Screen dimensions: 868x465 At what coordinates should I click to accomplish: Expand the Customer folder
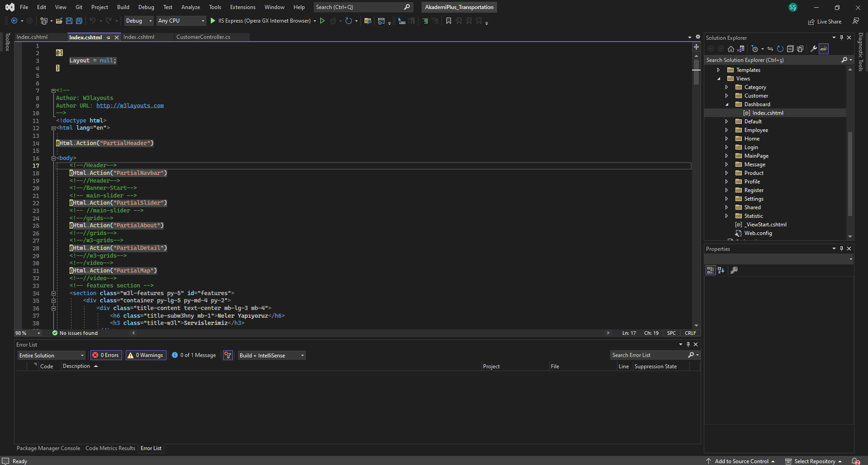(727, 95)
